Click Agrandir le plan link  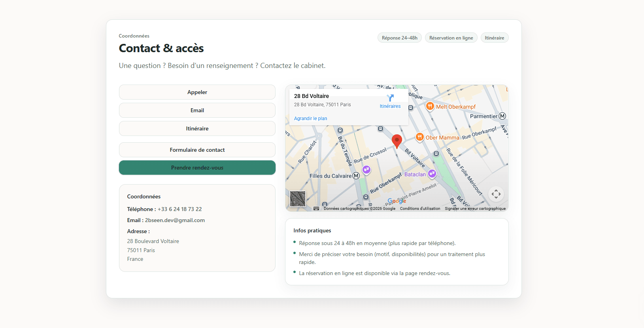310,119
